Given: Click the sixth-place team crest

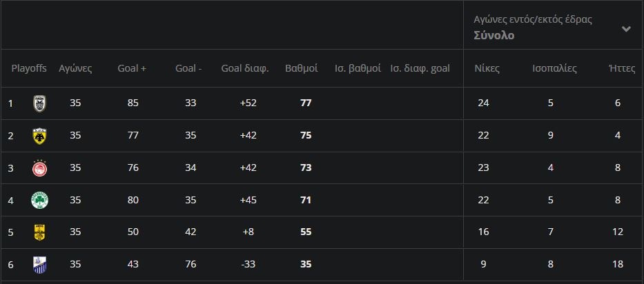Looking at the screenshot, I should click(x=39, y=264).
